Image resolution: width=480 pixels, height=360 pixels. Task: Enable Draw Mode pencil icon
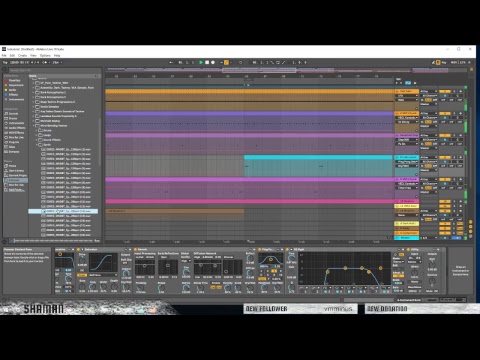434,62
